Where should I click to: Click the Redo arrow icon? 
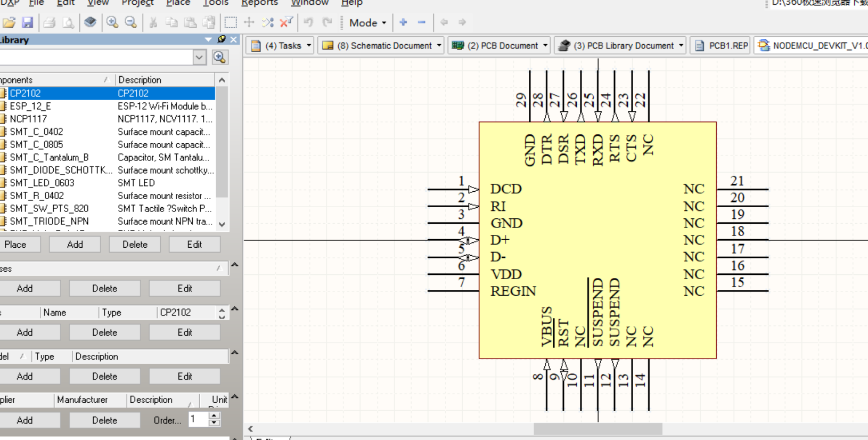click(327, 22)
